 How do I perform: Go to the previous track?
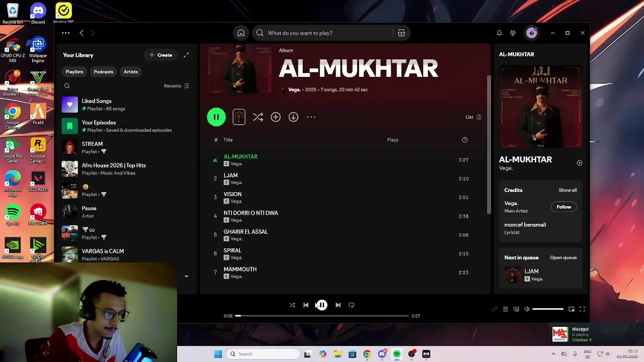tap(305, 305)
